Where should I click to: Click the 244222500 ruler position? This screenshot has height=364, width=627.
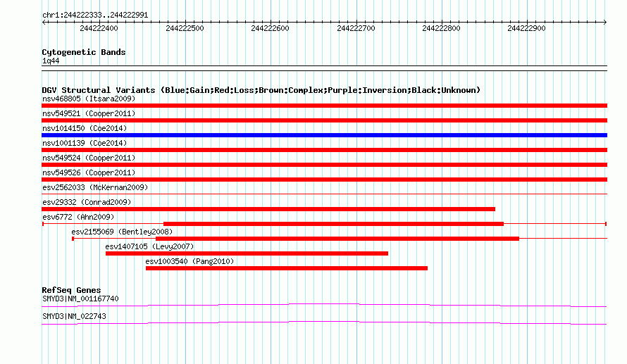[185, 28]
